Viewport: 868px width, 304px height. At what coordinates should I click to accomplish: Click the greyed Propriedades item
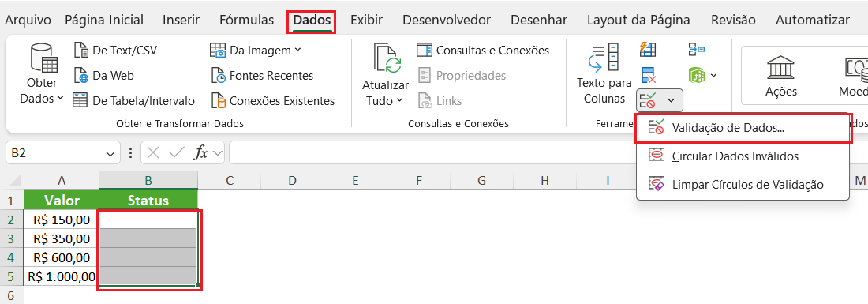click(x=462, y=75)
